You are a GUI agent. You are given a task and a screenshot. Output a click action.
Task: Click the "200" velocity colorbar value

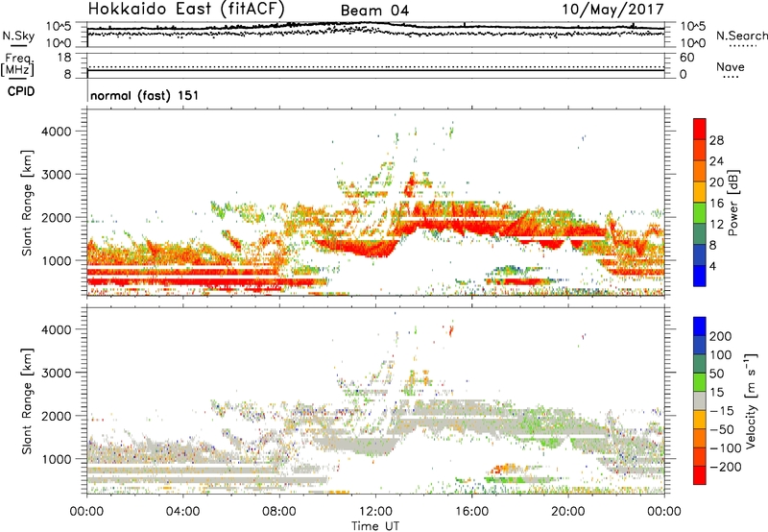pos(721,336)
